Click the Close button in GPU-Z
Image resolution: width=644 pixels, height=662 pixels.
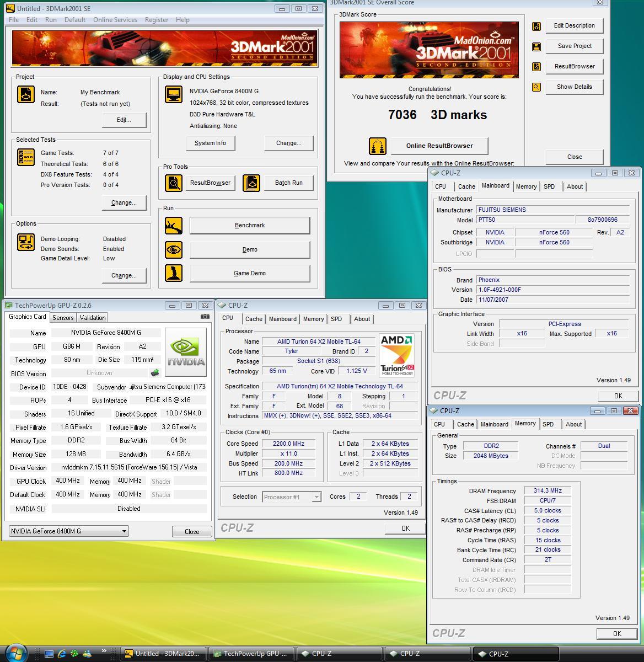[x=192, y=532]
